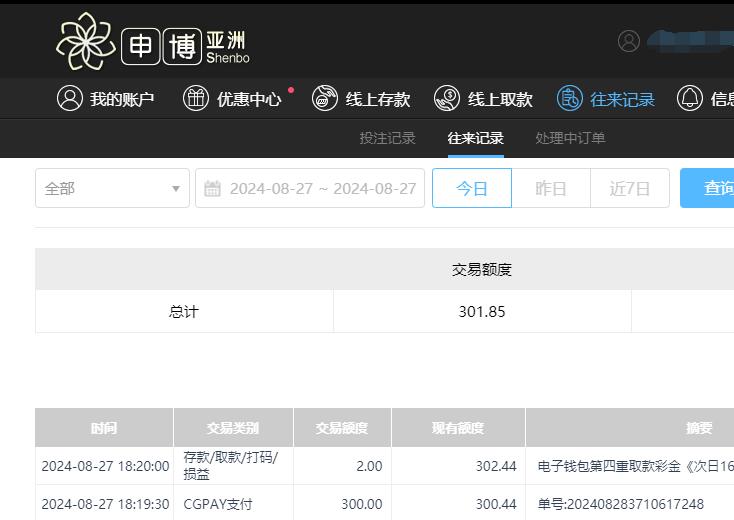This screenshot has width=734, height=520.
Task: Click the date range input field
Action: point(310,188)
